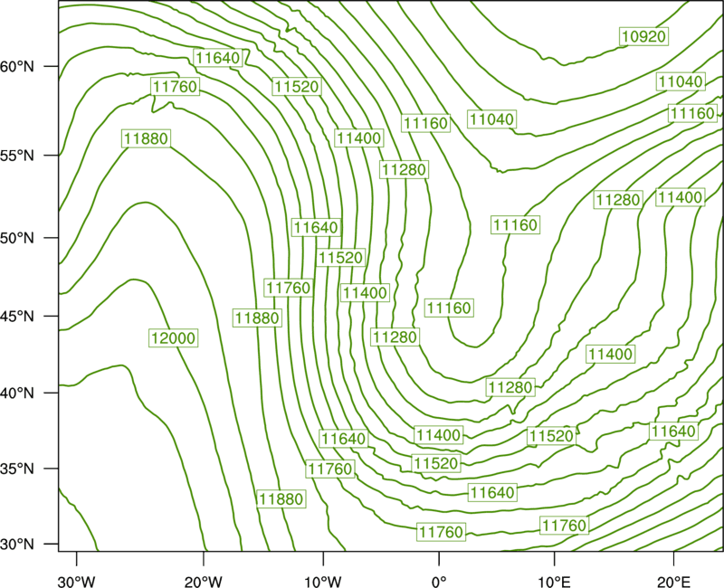Select the 11040 label at the right edge

pyautogui.click(x=681, y=81)
